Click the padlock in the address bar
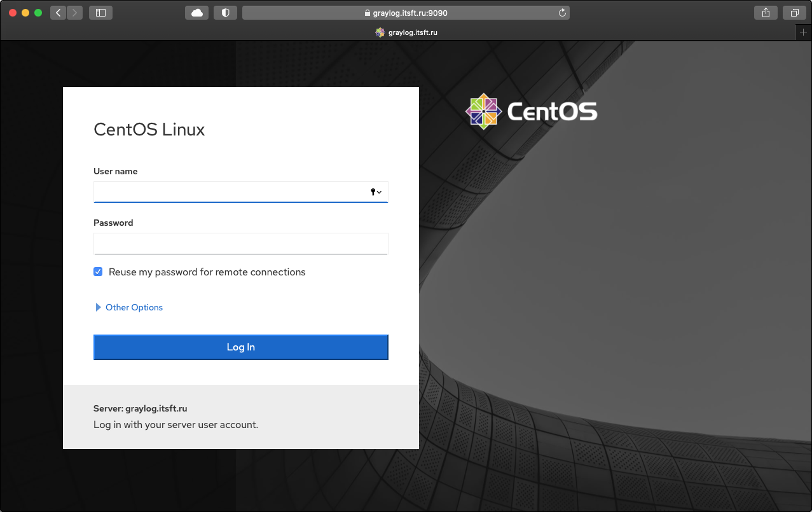Image resolution: width=812 pixels, height=512 pixels. point(366,12)
